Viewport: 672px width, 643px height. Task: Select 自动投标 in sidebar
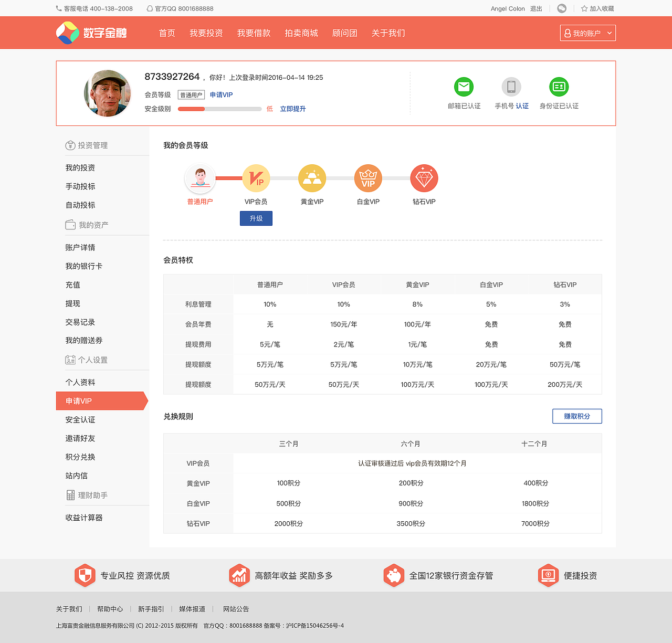pos(80,205)
